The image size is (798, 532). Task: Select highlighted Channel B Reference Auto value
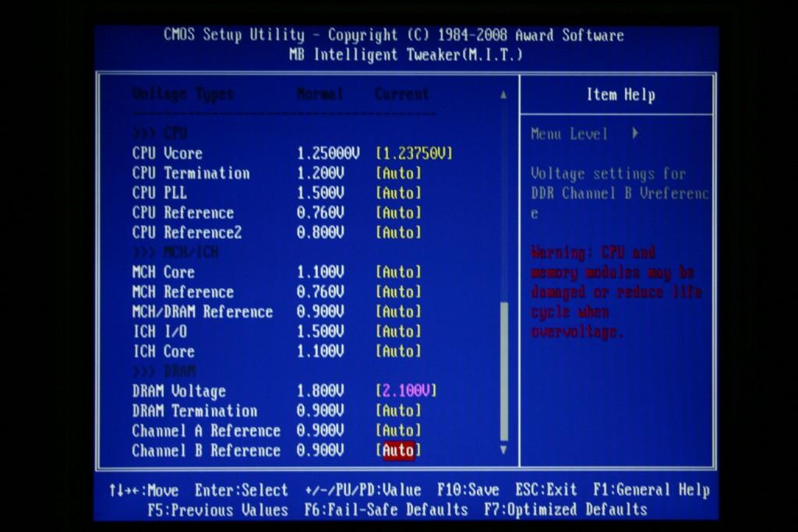coord(398,451)
